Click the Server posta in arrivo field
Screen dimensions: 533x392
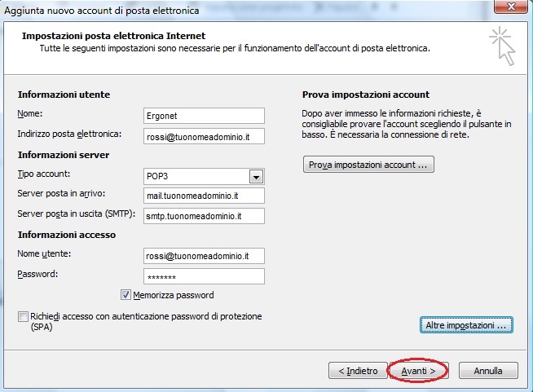(x=203, y=196)
